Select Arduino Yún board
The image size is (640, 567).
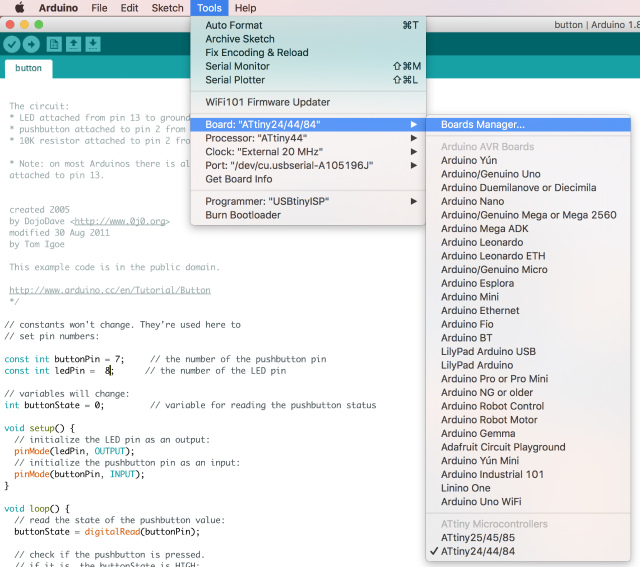pos(528,160)
